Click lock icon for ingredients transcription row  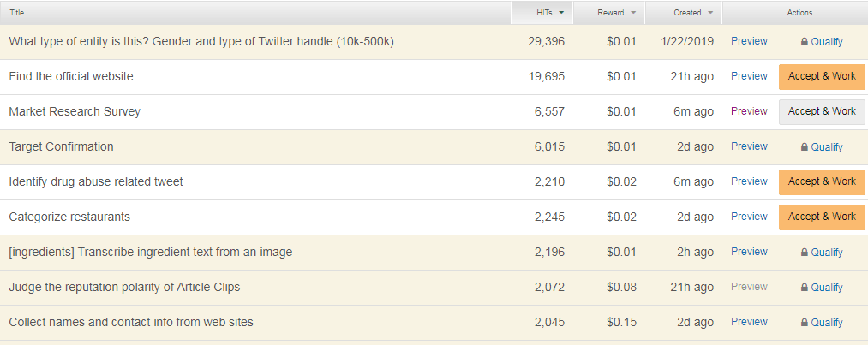tap(805, 252)
